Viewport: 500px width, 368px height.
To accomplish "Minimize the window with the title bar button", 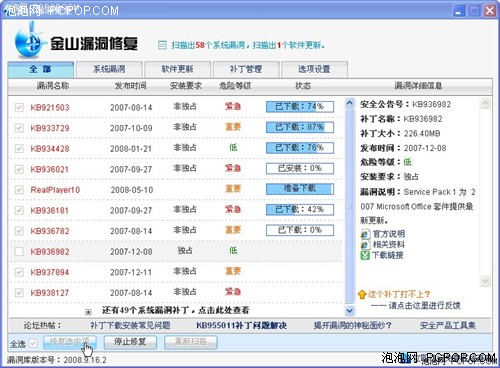I will coord(459,10).
